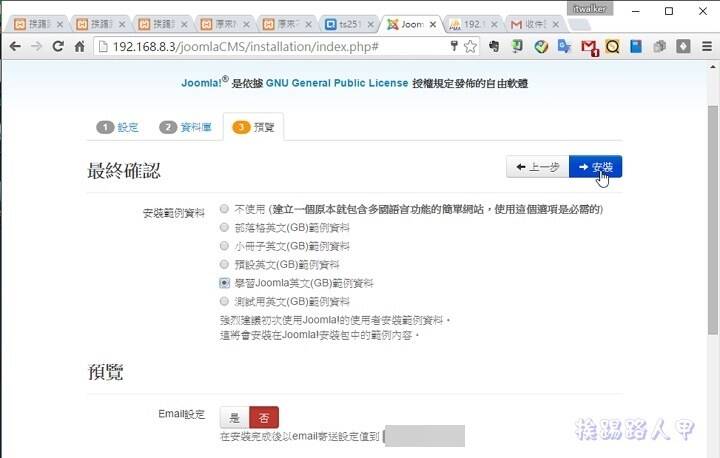
Task: Go to step 2 資料庫 tab
Action: [185, 127]
